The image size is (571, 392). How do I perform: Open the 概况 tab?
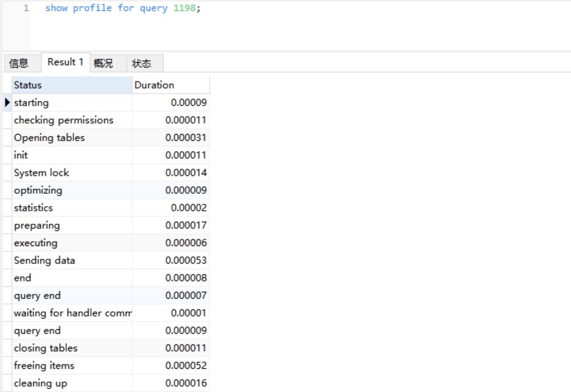103,63
